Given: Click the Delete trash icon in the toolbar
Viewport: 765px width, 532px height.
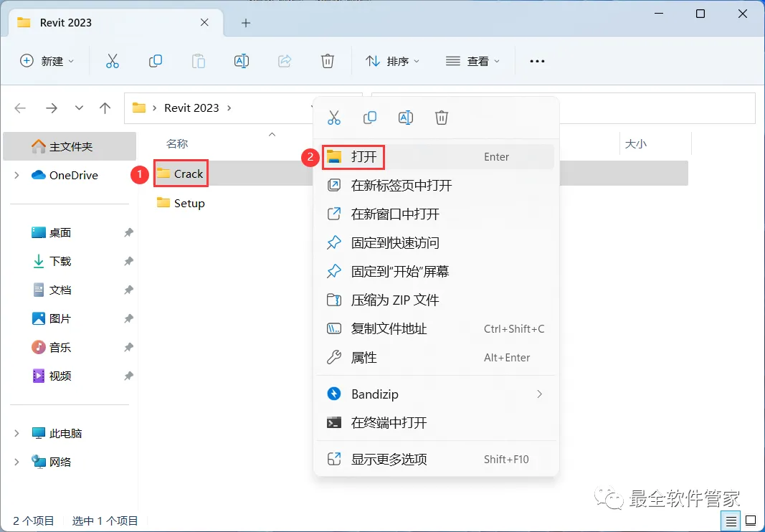Looking at the screenshot, I should tap(328, 61).
